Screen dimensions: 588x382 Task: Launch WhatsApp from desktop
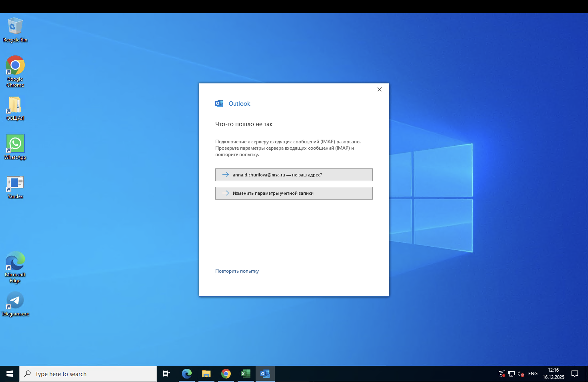pyautogui.click(x=15, y=147)
